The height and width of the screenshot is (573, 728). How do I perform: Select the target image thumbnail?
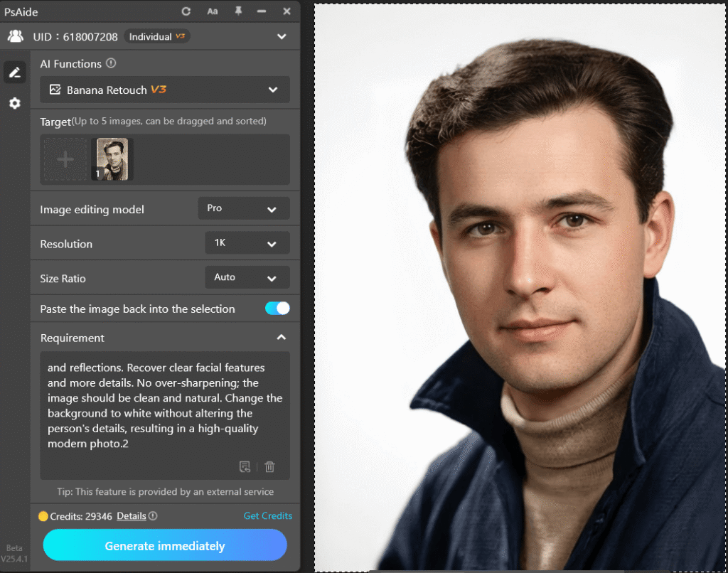click(111, 159)
